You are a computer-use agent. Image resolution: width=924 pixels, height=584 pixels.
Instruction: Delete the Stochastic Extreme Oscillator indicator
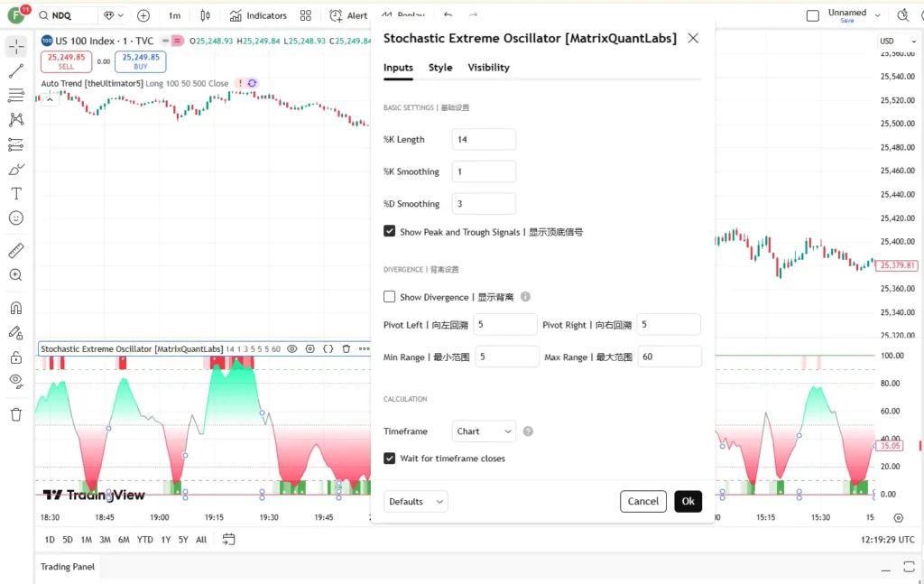346,349
